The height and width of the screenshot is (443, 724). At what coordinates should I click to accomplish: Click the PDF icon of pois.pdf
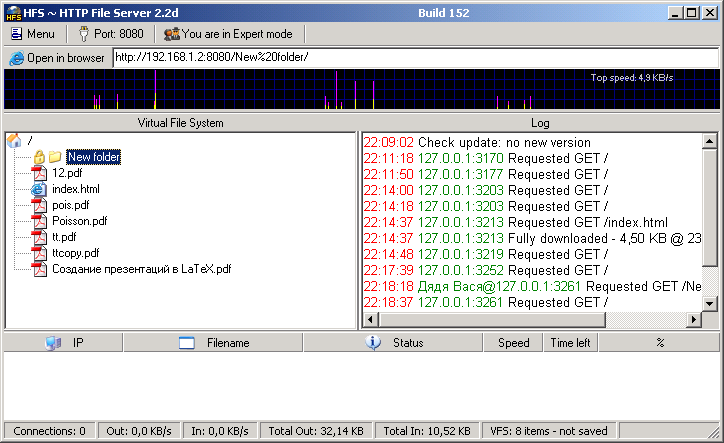[39, 205]
